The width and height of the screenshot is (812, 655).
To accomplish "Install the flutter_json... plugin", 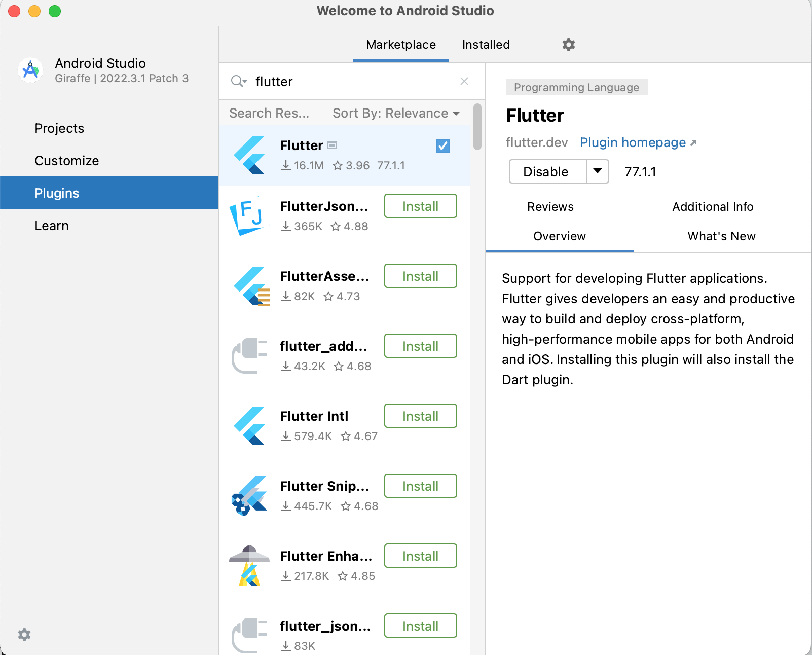I will pos(421,626).
